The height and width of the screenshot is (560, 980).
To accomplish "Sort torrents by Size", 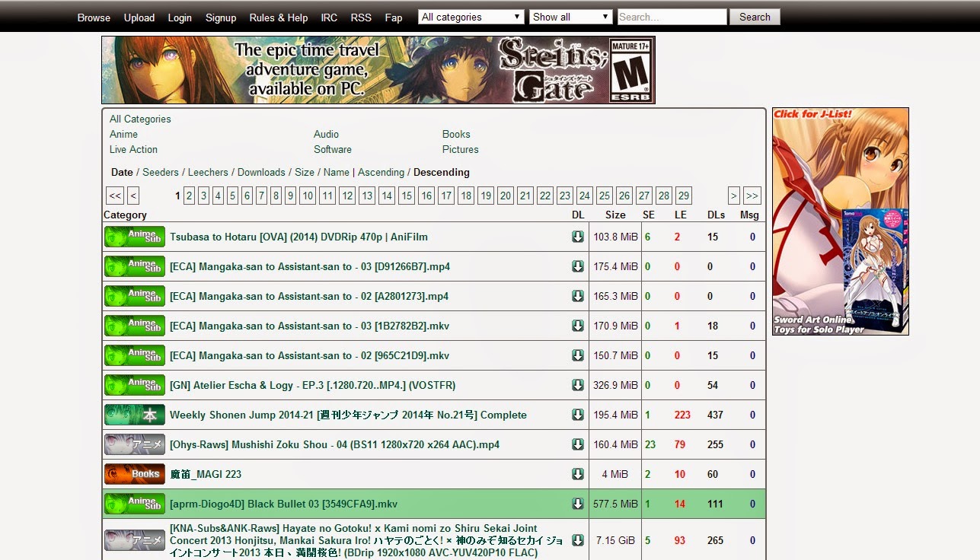I will coord(305,172).
